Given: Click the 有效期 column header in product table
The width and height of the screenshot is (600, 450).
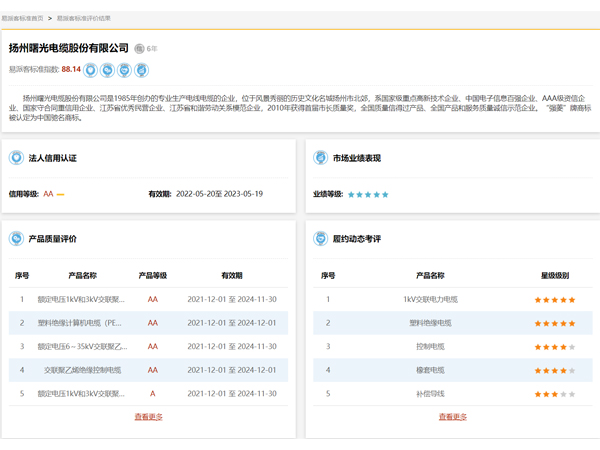Looking at the screenshot, I should [x=232, y=276].
